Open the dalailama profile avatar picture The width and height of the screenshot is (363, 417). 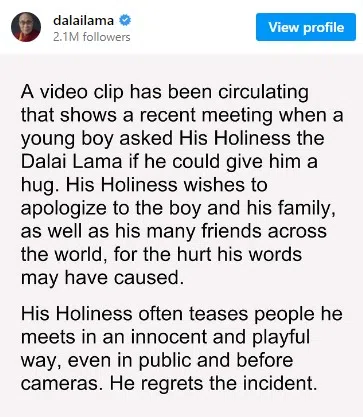point(26,27)
